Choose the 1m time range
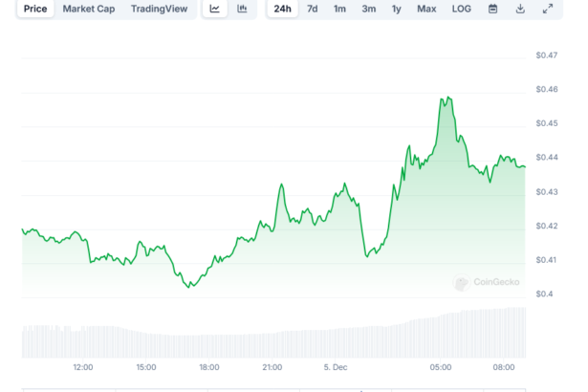This screenshot has width=588, height=392. [339, 9]
